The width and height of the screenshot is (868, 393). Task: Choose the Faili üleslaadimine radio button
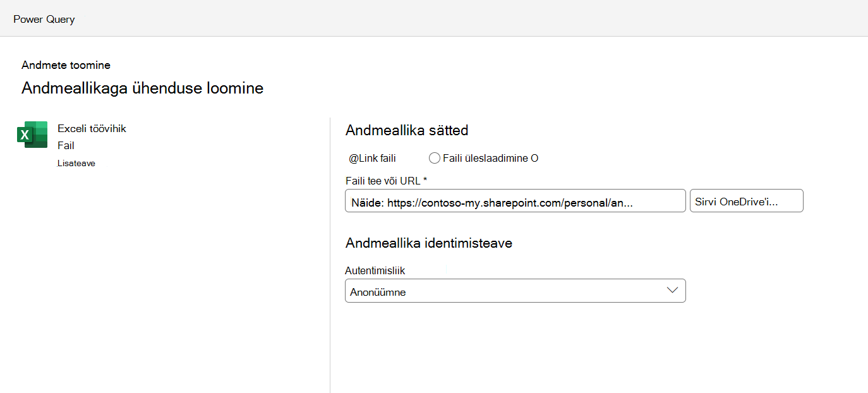point(435,158)
